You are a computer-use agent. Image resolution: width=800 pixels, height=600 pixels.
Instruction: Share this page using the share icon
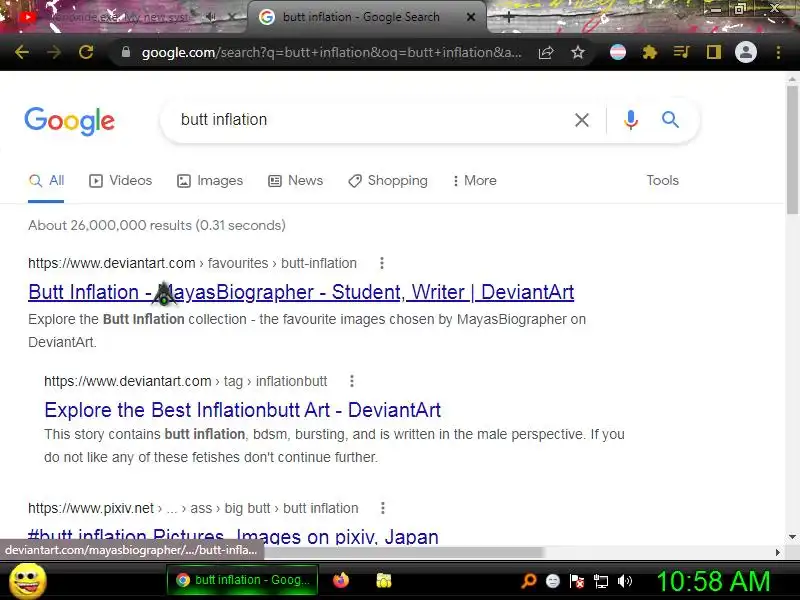coord(546,52)
